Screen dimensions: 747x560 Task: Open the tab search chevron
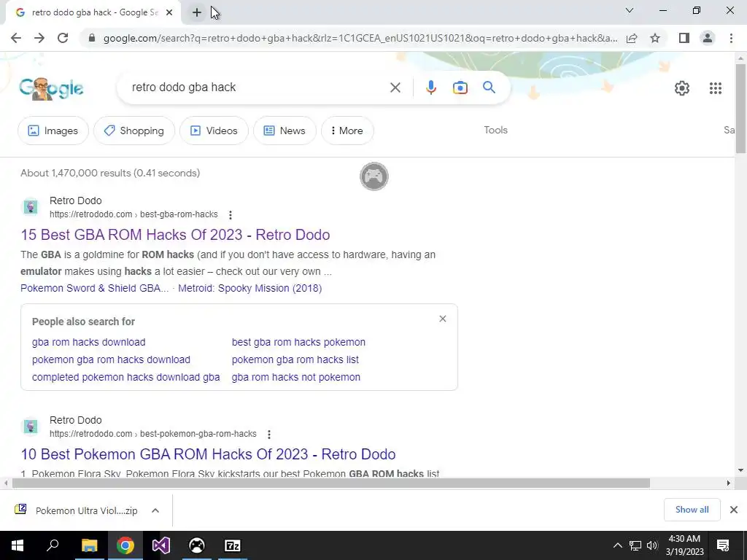pyautogui.click(x=630, y=10)
